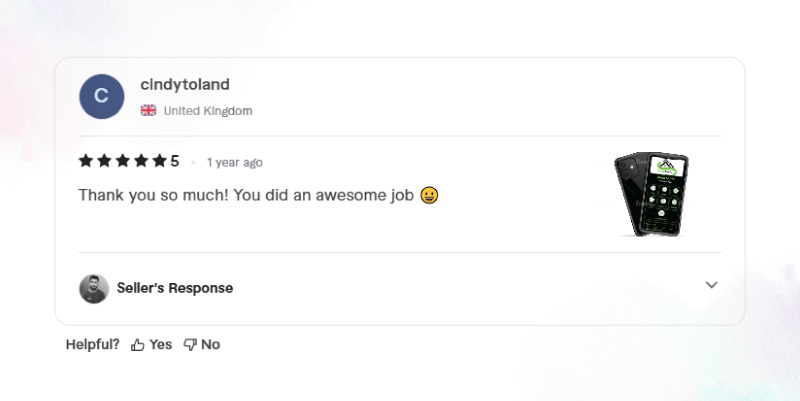800x401 pixels.
Task: Mark review not helpful with No
Action: click(x=210, y=345)
